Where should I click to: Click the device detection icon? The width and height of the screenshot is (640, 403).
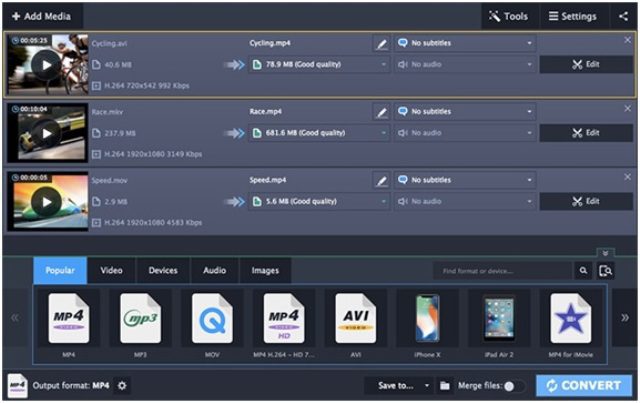click(606, 271)
